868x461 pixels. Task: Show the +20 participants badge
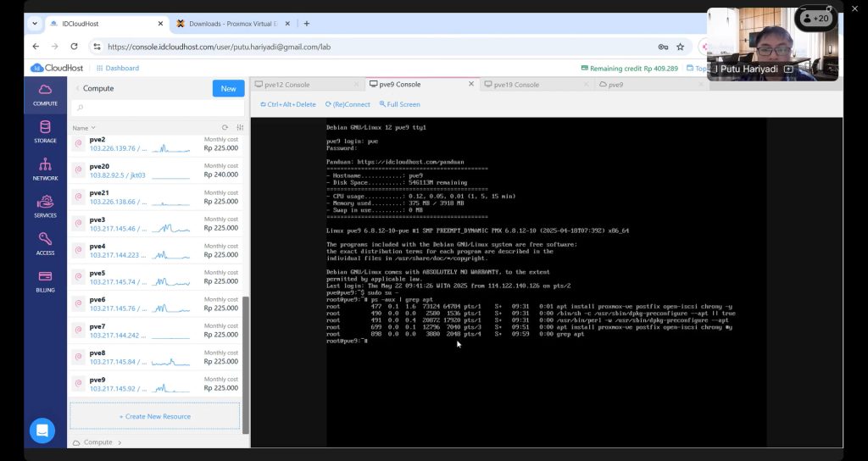tap(815, 19)
